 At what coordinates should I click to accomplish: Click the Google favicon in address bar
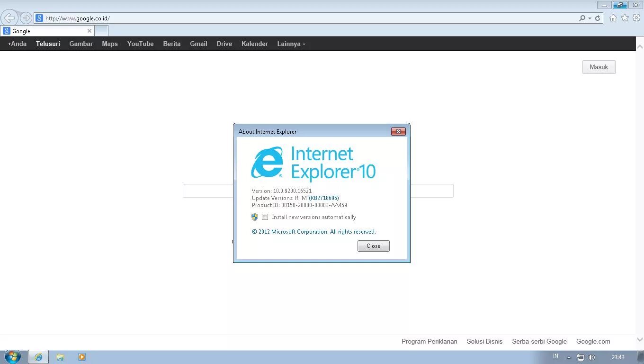[39, 18]
